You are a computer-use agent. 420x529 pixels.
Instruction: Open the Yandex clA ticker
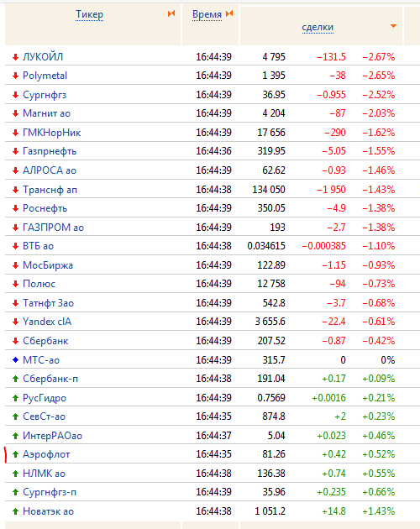pos(47,322)
